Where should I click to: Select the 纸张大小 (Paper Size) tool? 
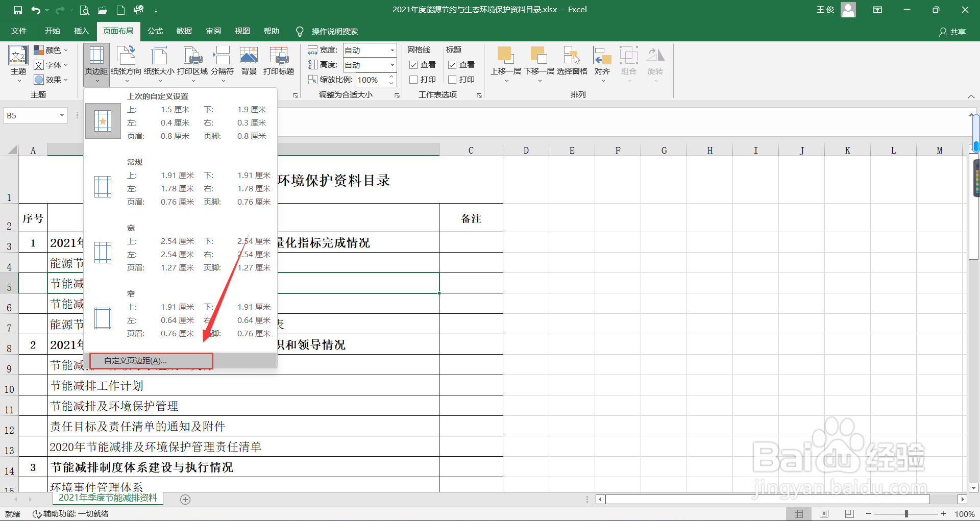(159, 61)
